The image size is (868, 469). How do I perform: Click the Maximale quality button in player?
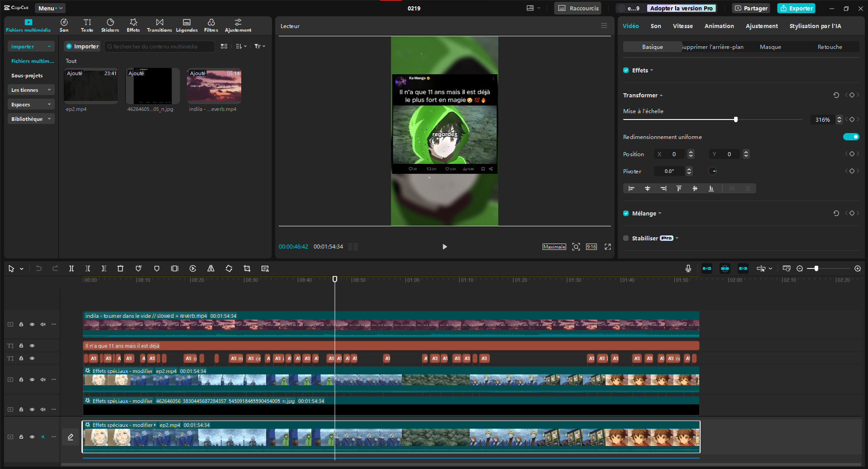[554, 247]
